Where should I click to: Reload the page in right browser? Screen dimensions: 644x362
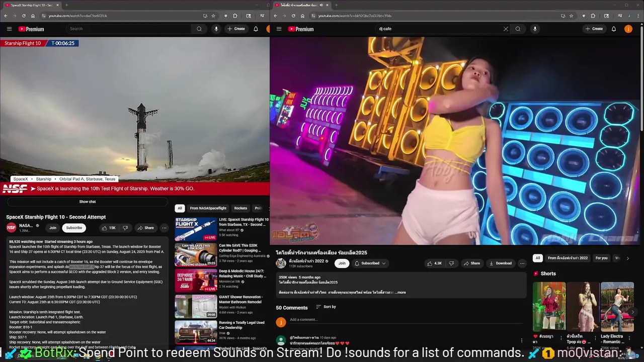click(293, 16)
